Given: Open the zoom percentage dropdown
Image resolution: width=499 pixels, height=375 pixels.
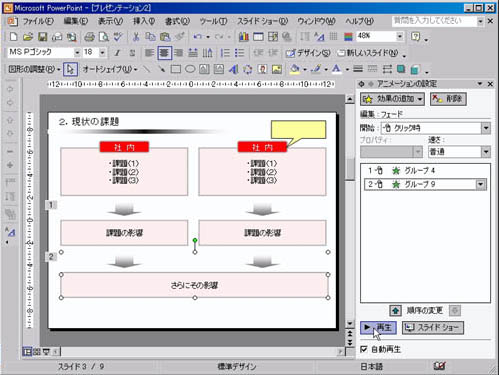Looking at the screenshot, I should [x=399, y=36].
